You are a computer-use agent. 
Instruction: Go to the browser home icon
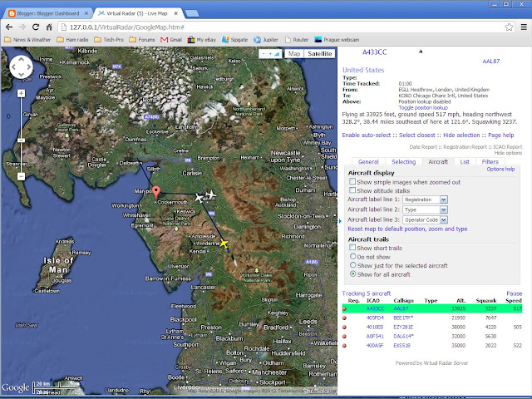49,27
